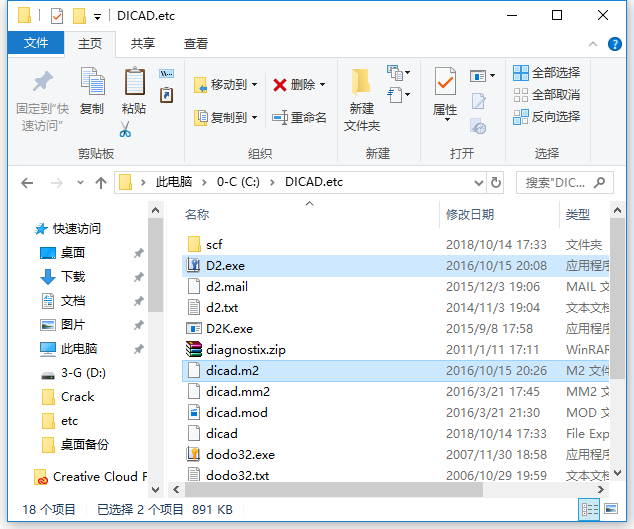Click 此电脑 in address breadcrumb

(174, 182)
